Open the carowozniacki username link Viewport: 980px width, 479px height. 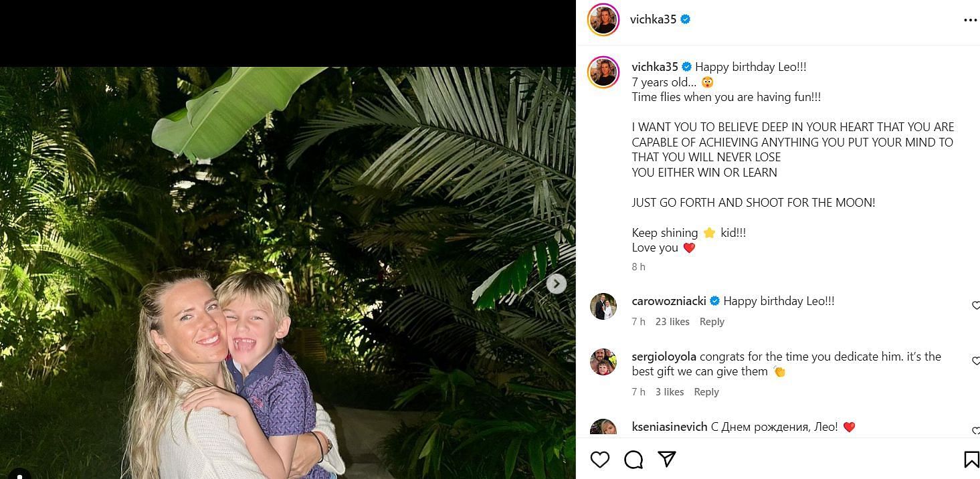[668, 301]
